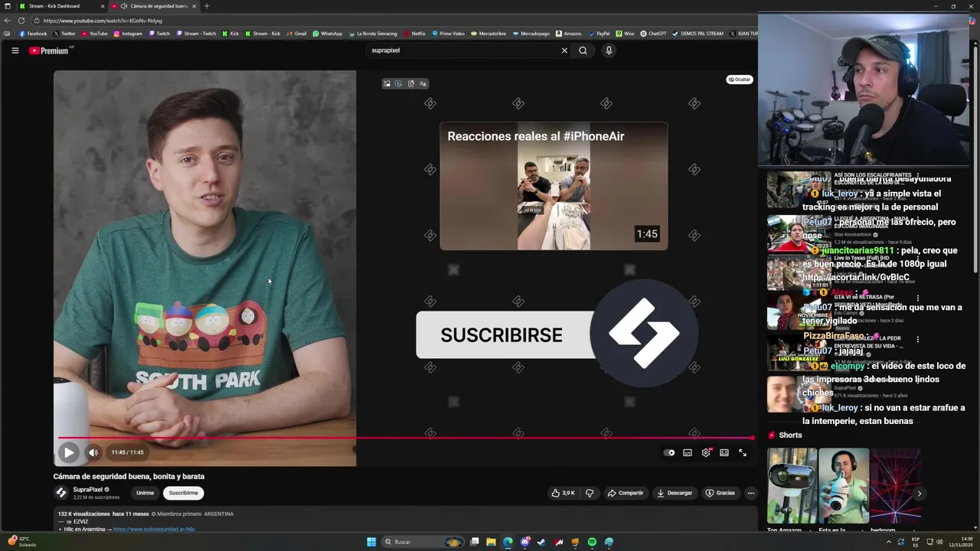Open the Mercadolibre bookmark

coord(488,34)
